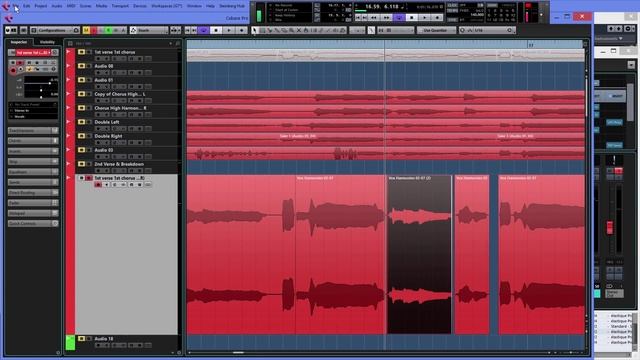
Task: Expand the Sends section in Inspector
Action: pos(33,182)
